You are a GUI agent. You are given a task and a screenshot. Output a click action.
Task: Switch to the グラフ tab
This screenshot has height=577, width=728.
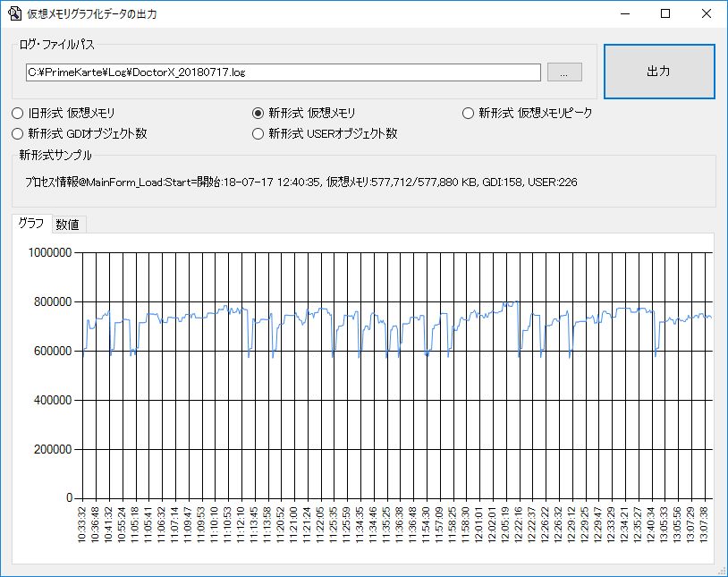tap(31, 224)
